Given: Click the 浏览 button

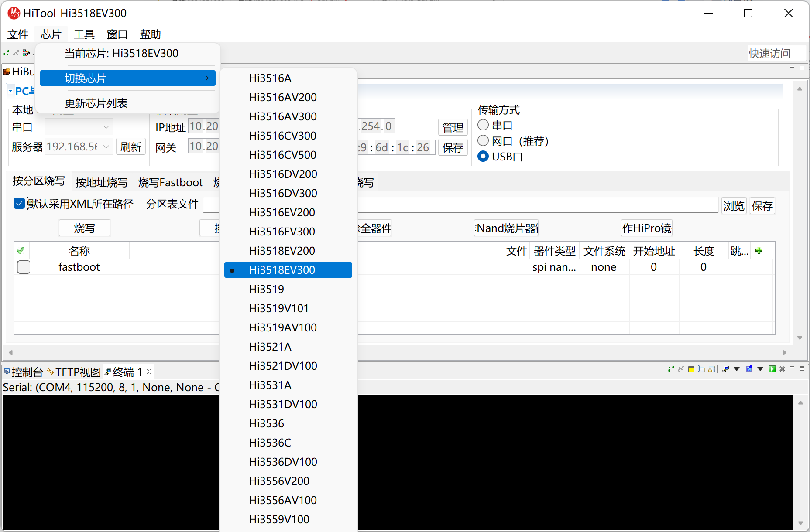Looking at the screenshot, I should [734, 205].
